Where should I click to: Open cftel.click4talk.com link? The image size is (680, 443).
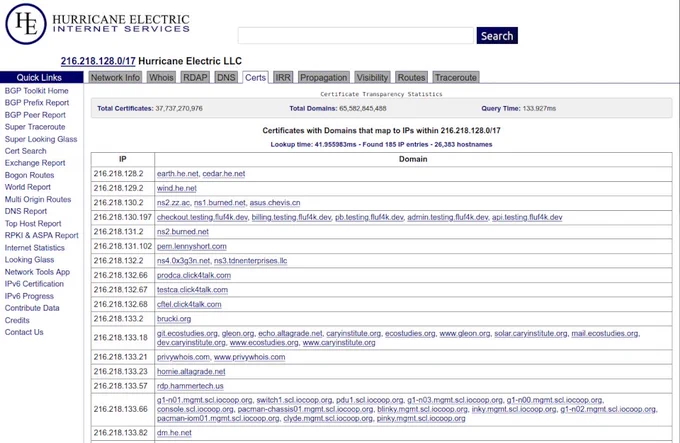click(189, 304)
